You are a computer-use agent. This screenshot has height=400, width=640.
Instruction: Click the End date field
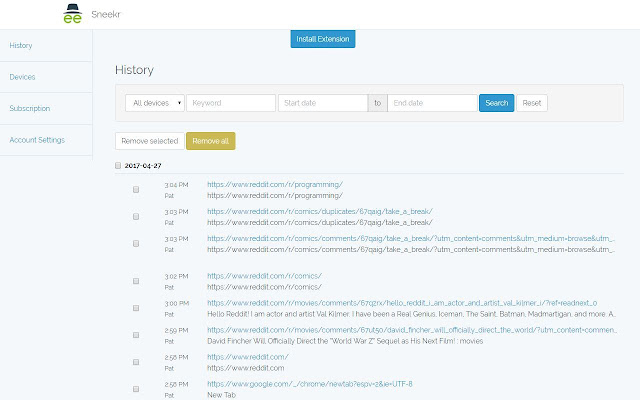pos(432,103)
